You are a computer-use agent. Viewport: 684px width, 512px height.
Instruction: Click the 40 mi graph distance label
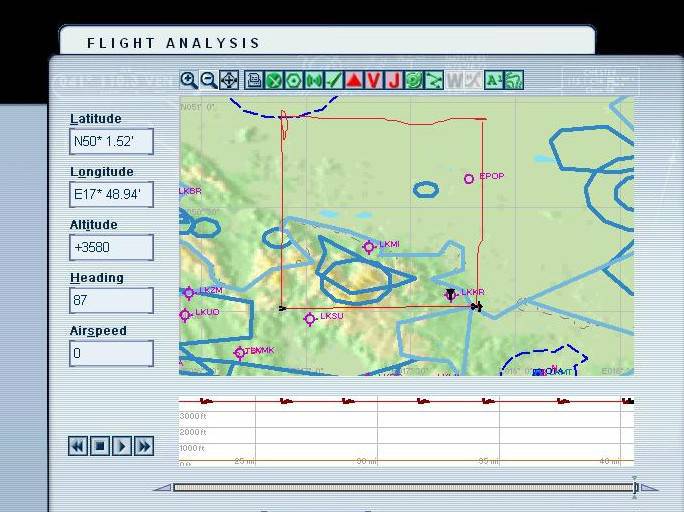click(x=610, y=461)
